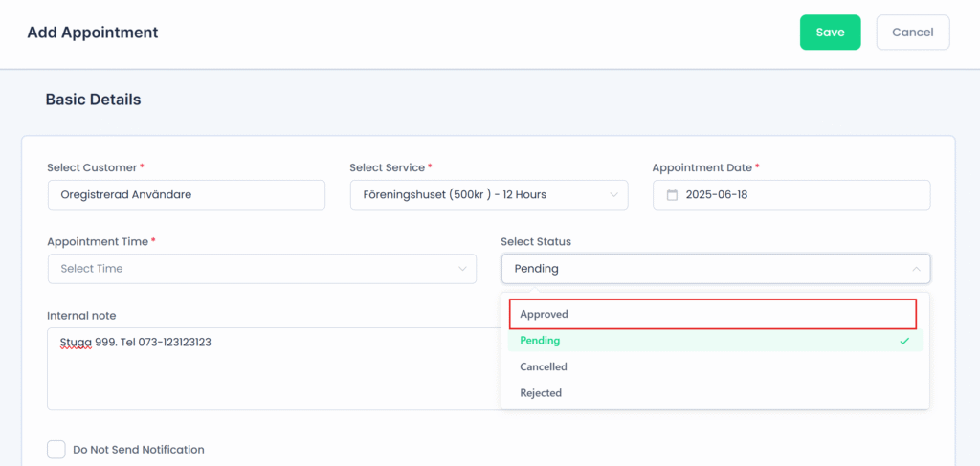Click the Select Service chevron arrow

pyautogui.click(x=613, y=195)
